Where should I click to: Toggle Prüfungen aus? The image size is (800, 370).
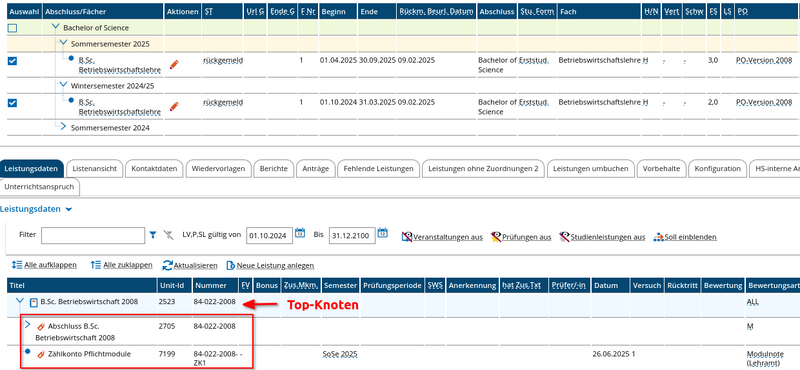pos(521,237)
